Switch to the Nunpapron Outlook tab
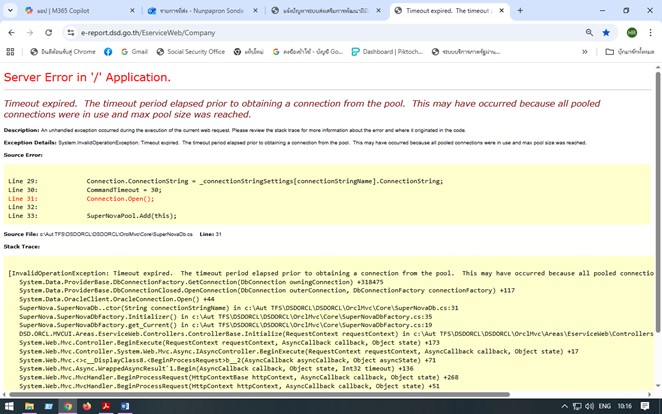The width and height of the screenshot is (662, 414). pyautogui.click(x=203, y=11)
